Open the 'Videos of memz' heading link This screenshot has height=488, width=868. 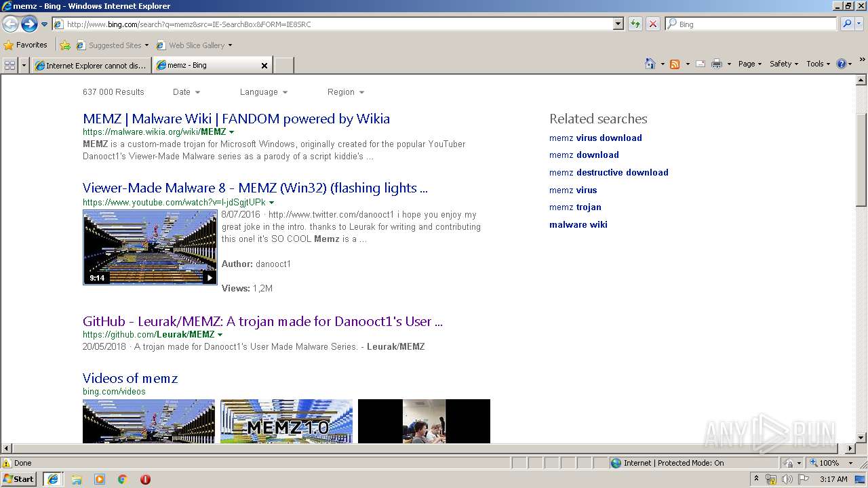pos(130,378)
